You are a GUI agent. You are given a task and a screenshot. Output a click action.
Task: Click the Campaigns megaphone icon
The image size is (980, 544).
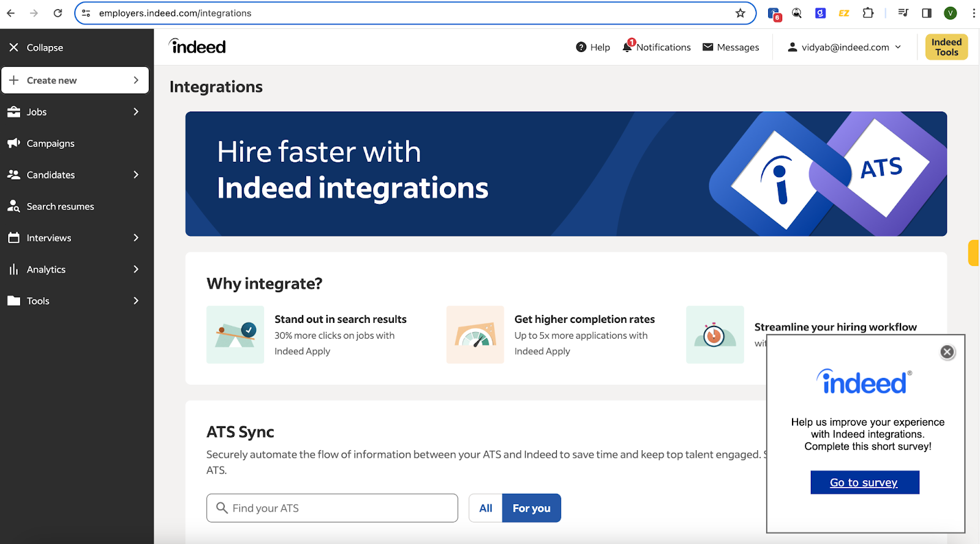point(14,143)
